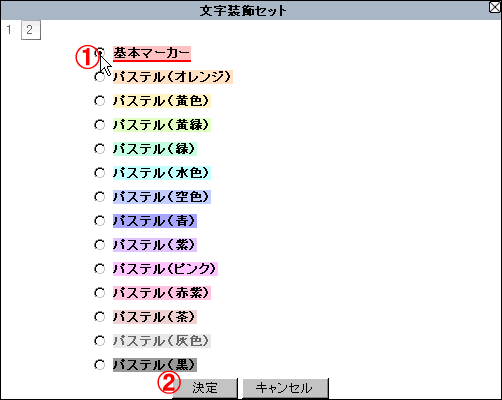Choose the パステル(オレンジ) radio option

pos(100,77)
